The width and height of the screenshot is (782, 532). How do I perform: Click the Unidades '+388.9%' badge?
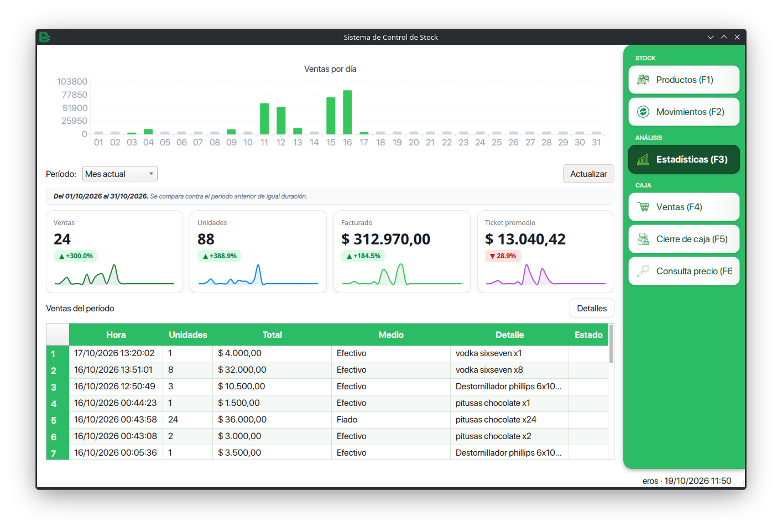[220, 256]
